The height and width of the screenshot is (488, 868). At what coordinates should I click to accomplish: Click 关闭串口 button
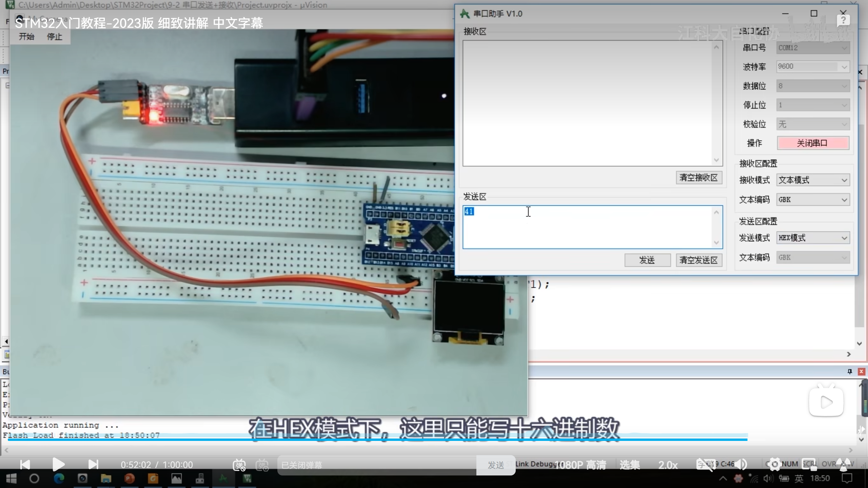tap(812, 143)
